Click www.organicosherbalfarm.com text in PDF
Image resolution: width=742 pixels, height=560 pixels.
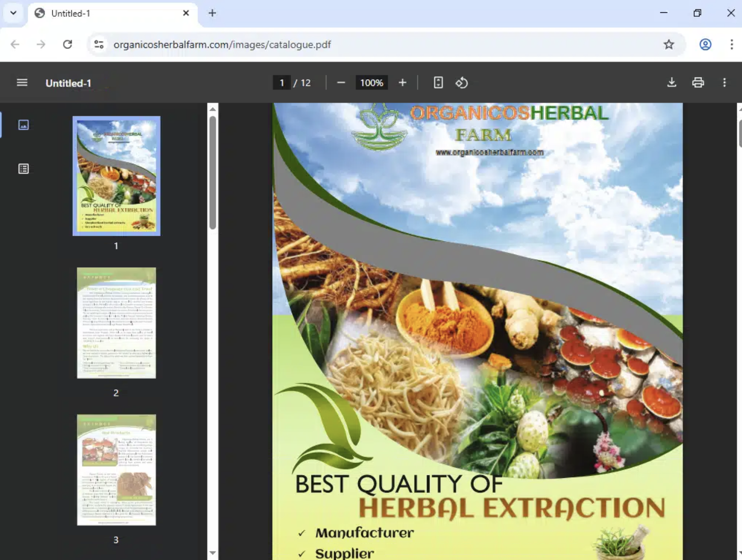[x=489, y=152]
